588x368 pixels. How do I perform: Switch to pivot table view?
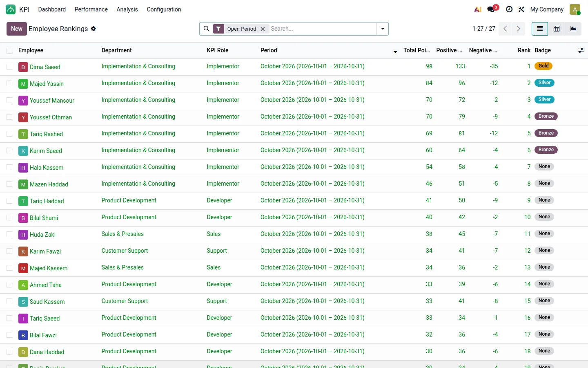[557, 29]
